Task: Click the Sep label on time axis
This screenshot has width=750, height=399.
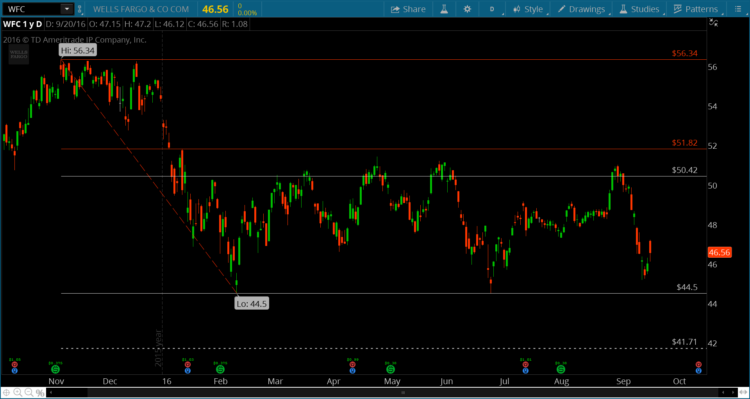Action: [623, 381]
